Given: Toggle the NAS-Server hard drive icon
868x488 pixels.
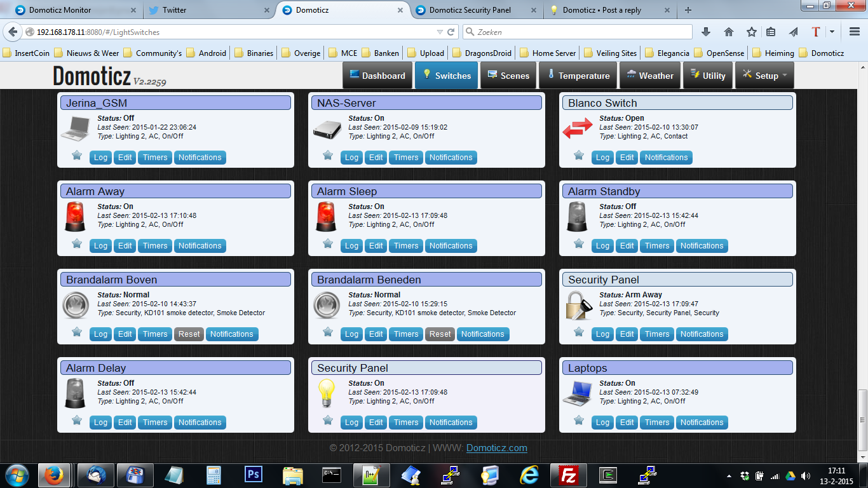Looking at the screenshot, I should pos(327,129).
